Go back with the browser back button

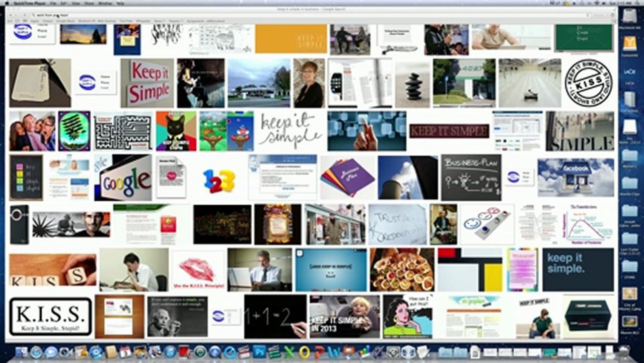pos(11,15)
